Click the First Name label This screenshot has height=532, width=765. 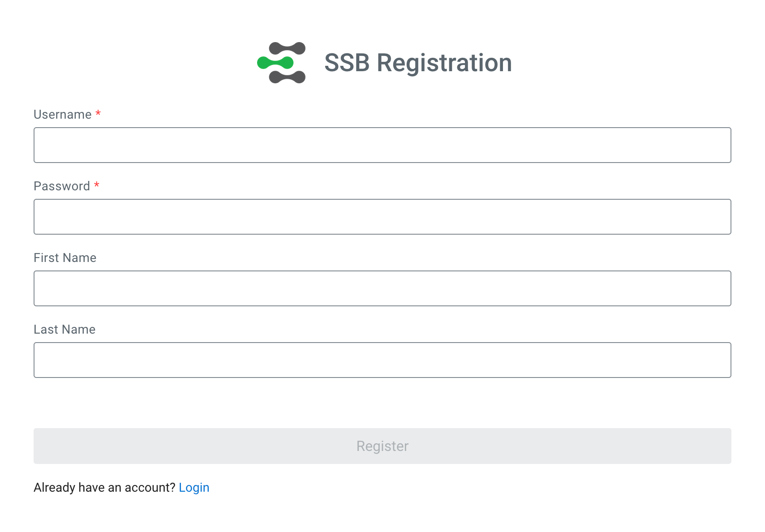65,258
